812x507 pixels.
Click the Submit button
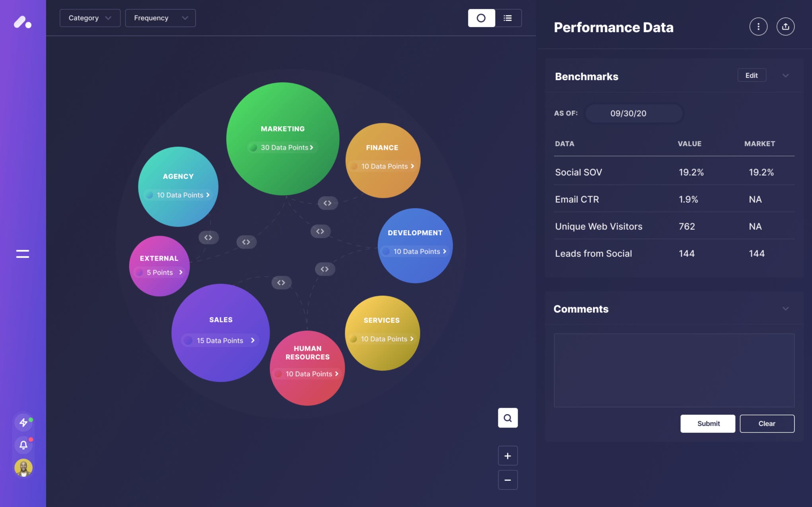coord(708,424)
